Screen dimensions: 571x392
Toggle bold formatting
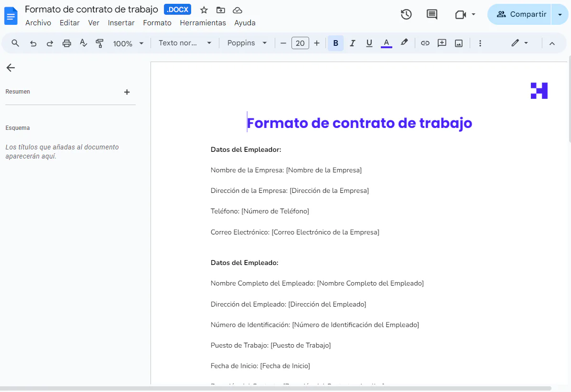tap(335, 43)
